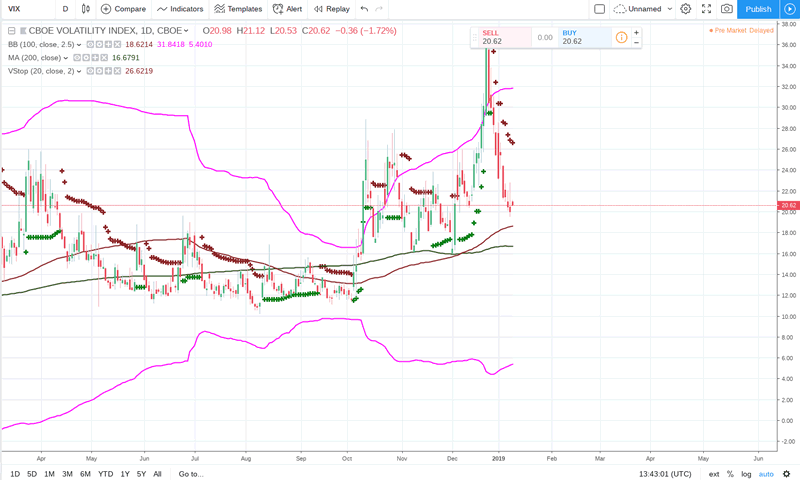Screen dimensions: 800x480
Task: Expand VStop (20, close, 2) dropdown
Action: [79, 71]
